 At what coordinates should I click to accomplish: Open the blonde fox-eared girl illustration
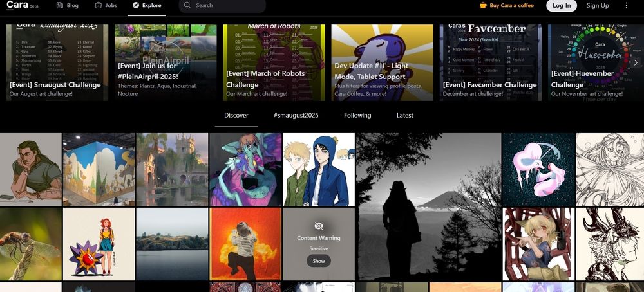[539, 244]
